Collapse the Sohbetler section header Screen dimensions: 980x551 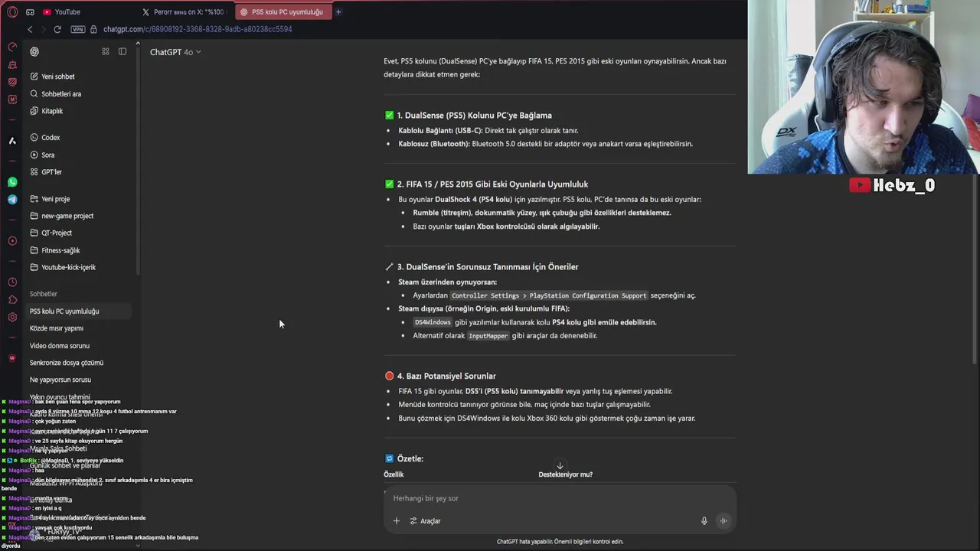pos(44,294)
